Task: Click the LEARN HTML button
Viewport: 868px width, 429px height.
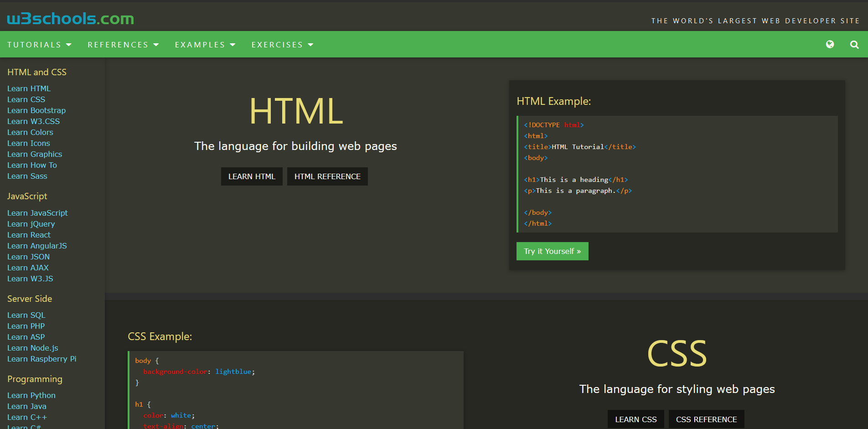Action: click(252, 176)
